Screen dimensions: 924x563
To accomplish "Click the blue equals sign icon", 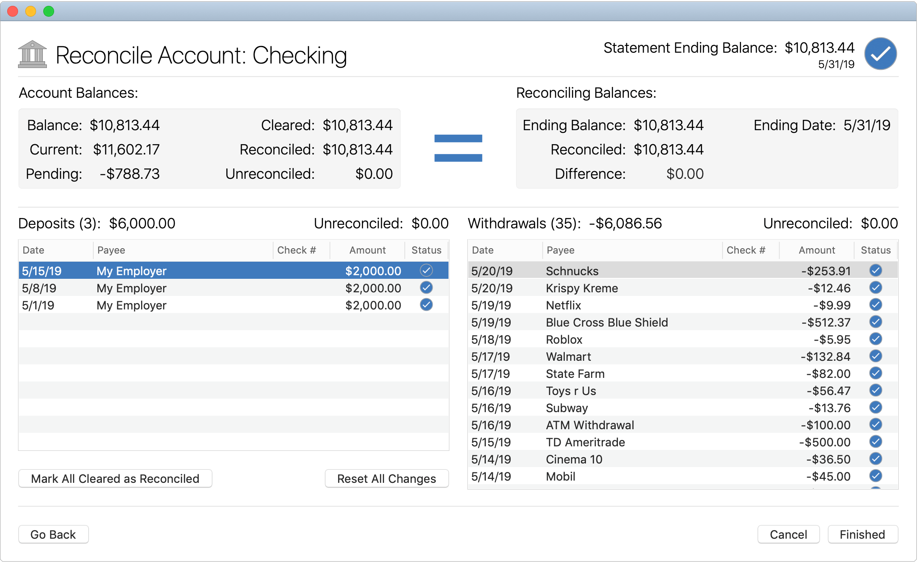I will (458, 148).
